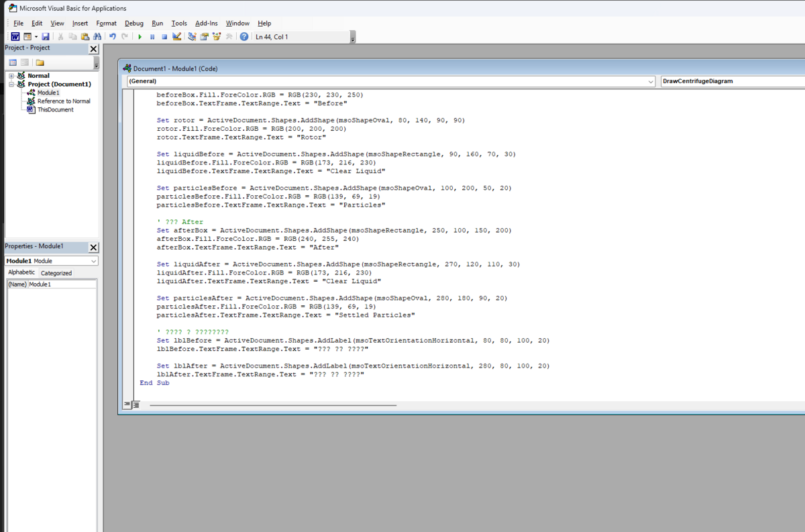This screenshot has height=532, width=805.
Task: Switch to Procedure View at code window bottom
Action: coord(127,405)
